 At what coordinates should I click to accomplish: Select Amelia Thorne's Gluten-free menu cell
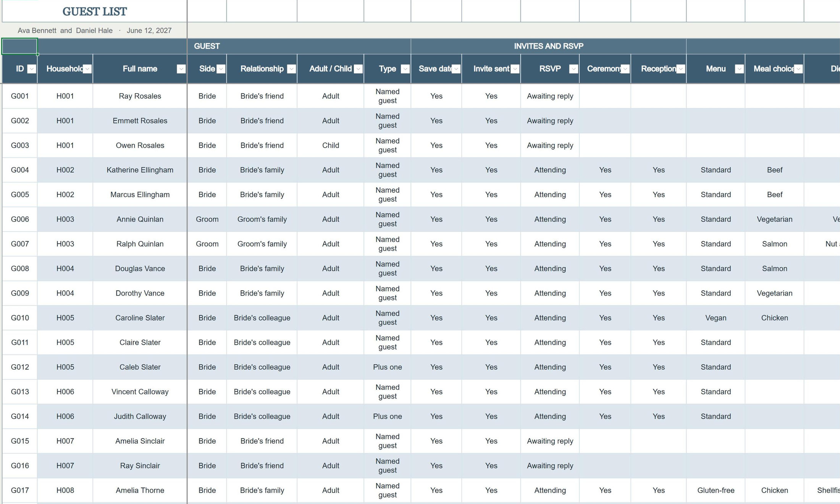[716, 490]
